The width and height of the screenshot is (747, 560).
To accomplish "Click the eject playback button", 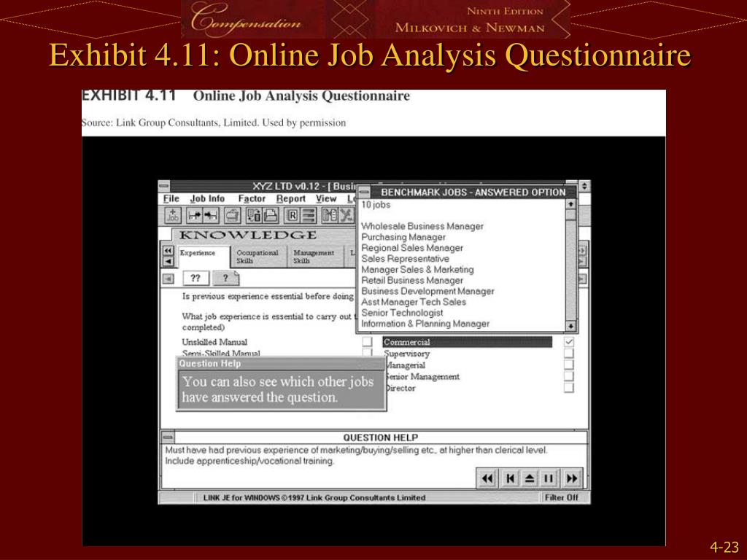I will (x=530, y=478).
